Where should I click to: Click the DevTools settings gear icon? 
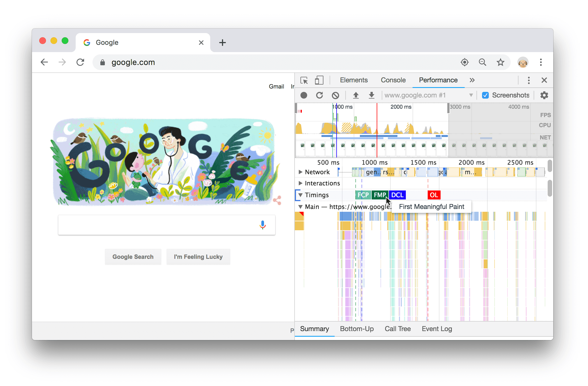click(x=544, y=95)
